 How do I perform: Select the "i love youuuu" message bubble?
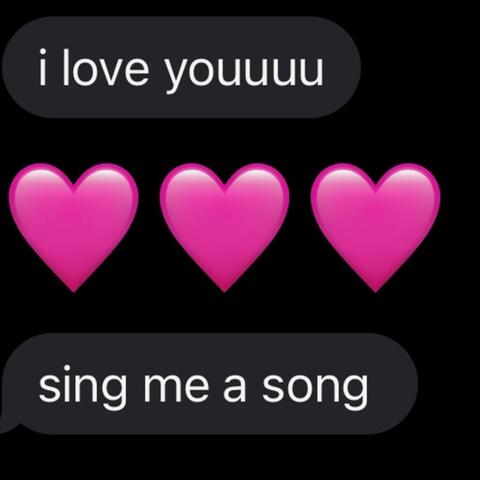click(x=182, y=67)
